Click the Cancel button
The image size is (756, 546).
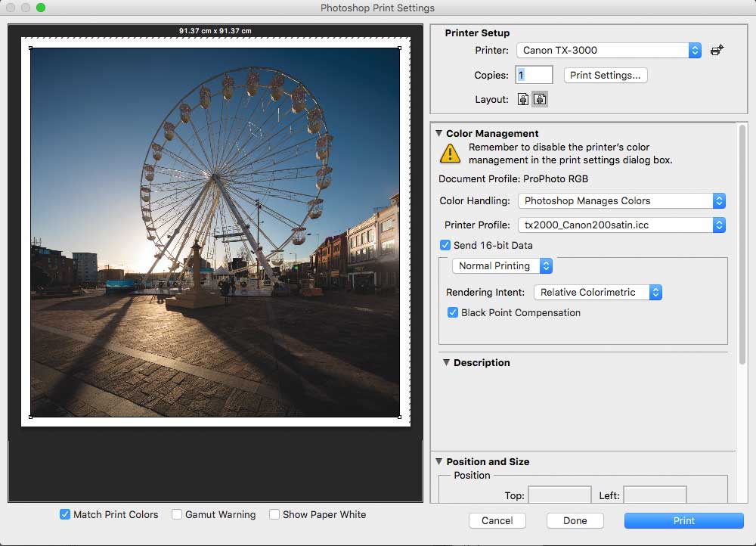(x=497, y=520)
